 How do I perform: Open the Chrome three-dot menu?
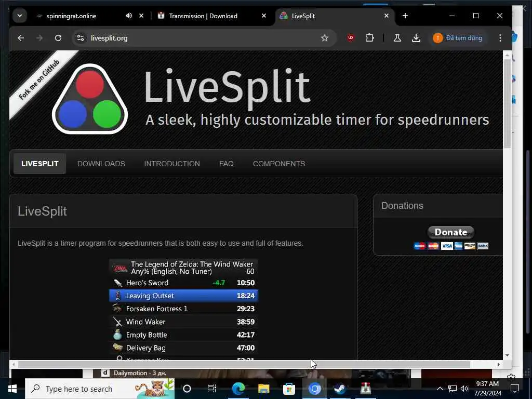500,38
